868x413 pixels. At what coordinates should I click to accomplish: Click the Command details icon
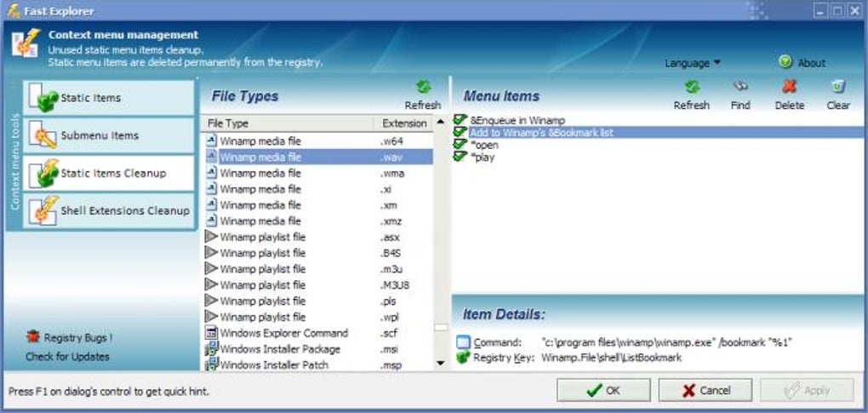(463, 342)
